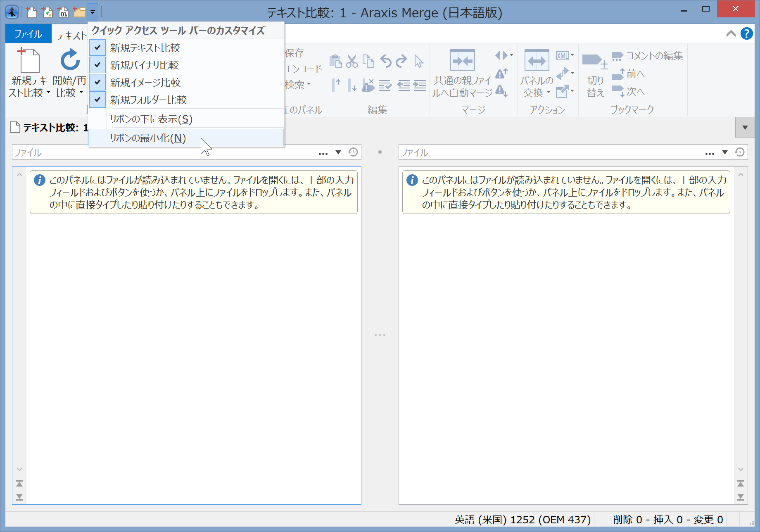
Task: Select リボンの最小化(N) menu item
Action: [x=147, y=138]
